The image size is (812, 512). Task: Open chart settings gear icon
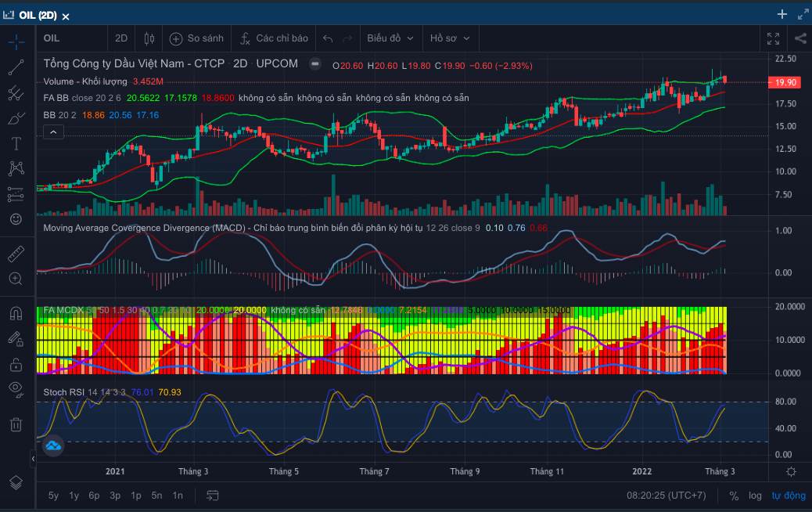click(791, 471)
